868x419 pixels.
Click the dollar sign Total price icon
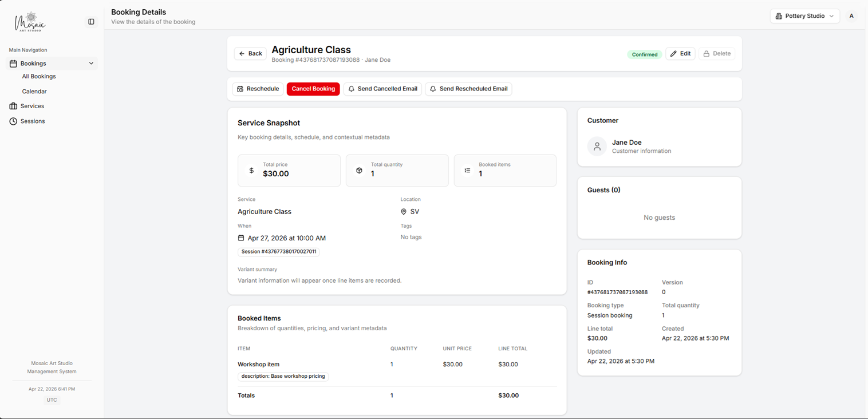251,171
